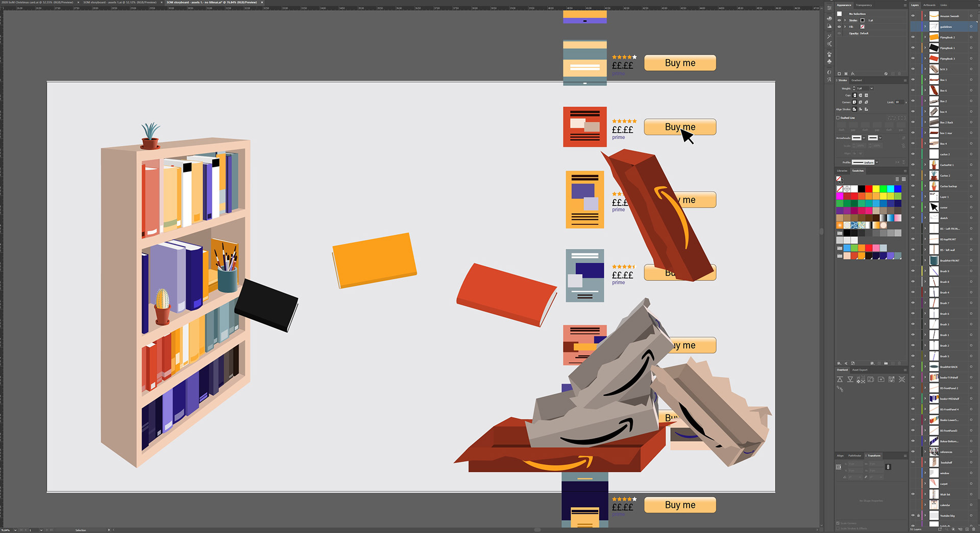Click the Swatch Libraries menu icon

click(x=839, y=363)
